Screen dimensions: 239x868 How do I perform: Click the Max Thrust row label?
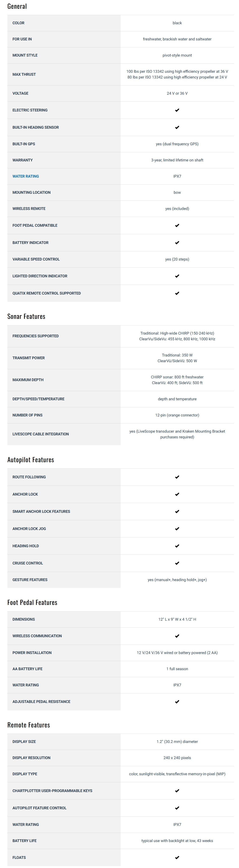(x=24, y=74)
